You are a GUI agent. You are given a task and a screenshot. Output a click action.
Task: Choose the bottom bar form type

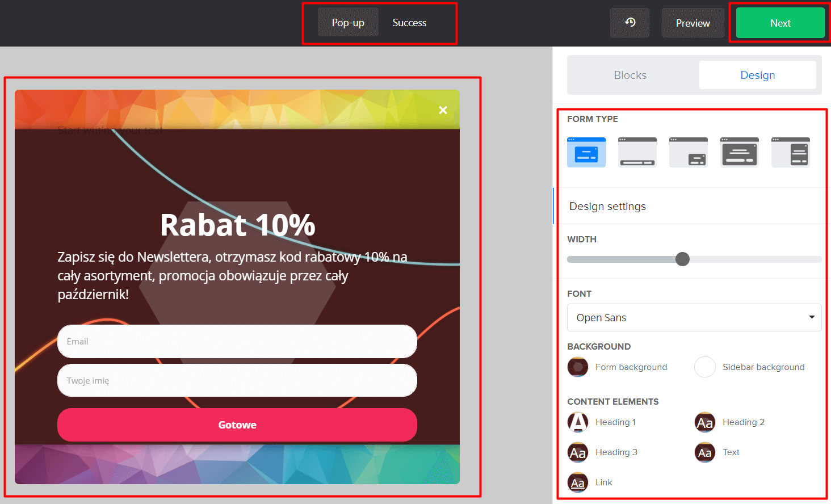point(637,152)
